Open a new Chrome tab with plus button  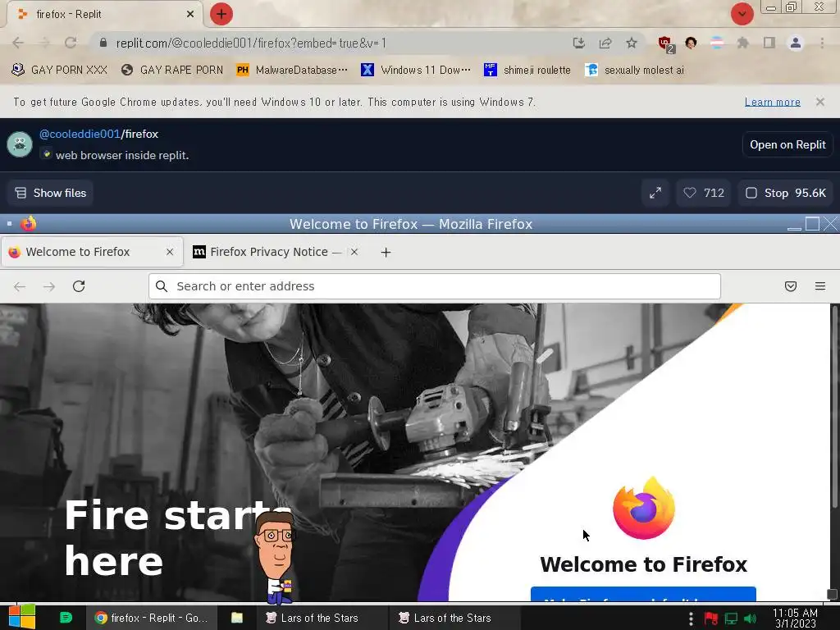[221, 14]
